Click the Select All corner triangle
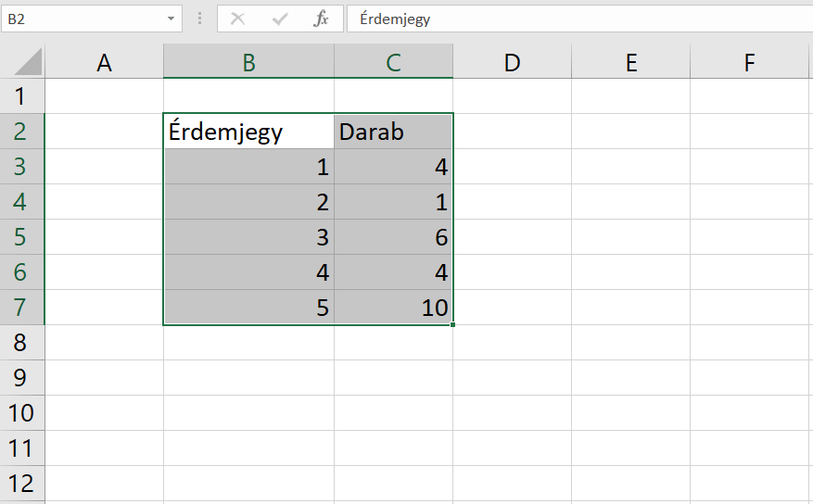The width and height of the screenshot is (813, 504). pos(28,62)
